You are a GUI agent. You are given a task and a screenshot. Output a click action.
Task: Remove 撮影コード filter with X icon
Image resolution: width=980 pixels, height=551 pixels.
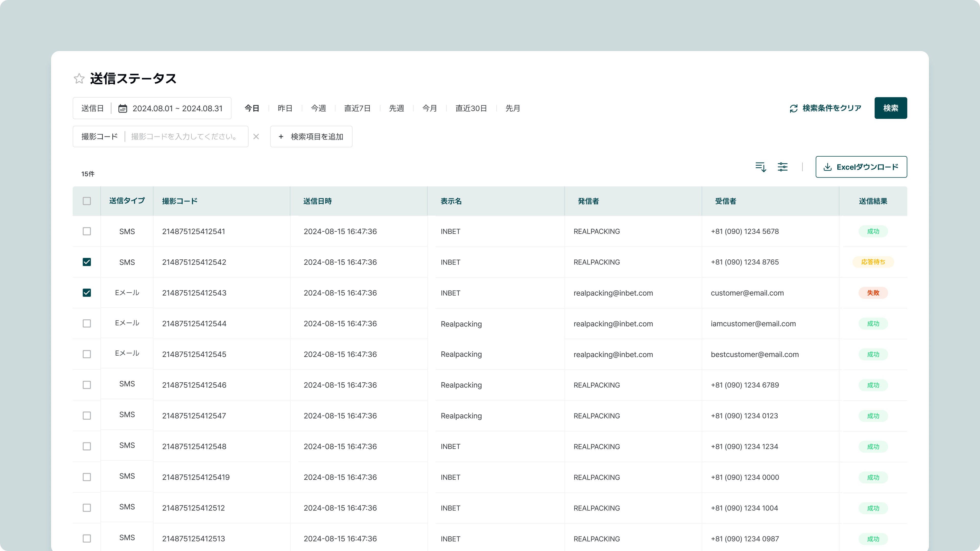pyautogui.click(x=256, y=136)
